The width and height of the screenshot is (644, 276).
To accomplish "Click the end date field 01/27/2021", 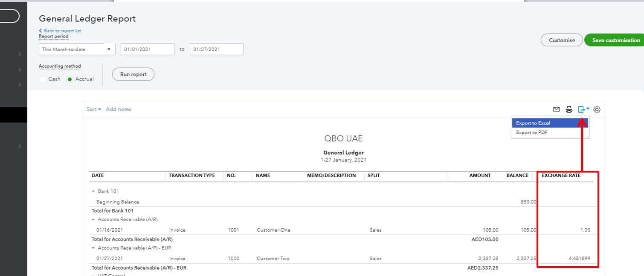I will click(216, 49).
